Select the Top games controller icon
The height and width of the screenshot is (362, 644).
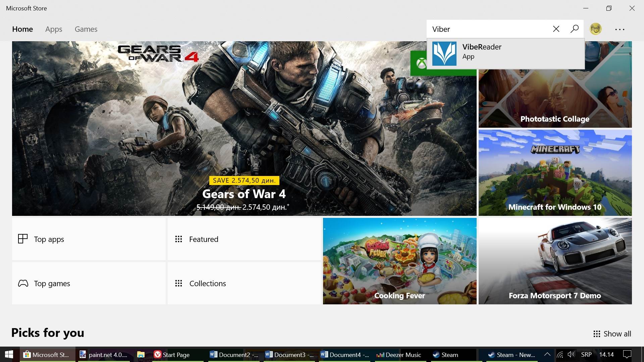[22, 283]
